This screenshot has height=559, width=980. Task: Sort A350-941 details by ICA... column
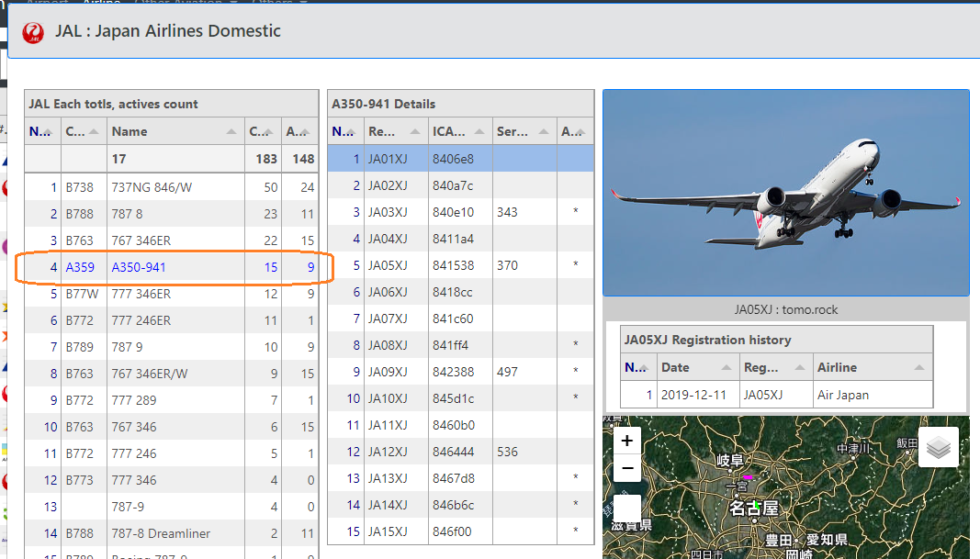coord(460,131)
